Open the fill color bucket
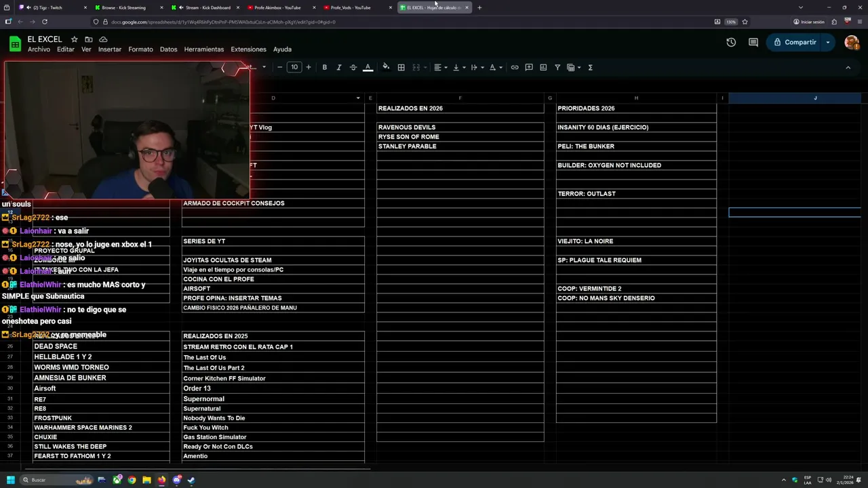The width and height of the screenshot is (868, 488). [x=386, y=67]
